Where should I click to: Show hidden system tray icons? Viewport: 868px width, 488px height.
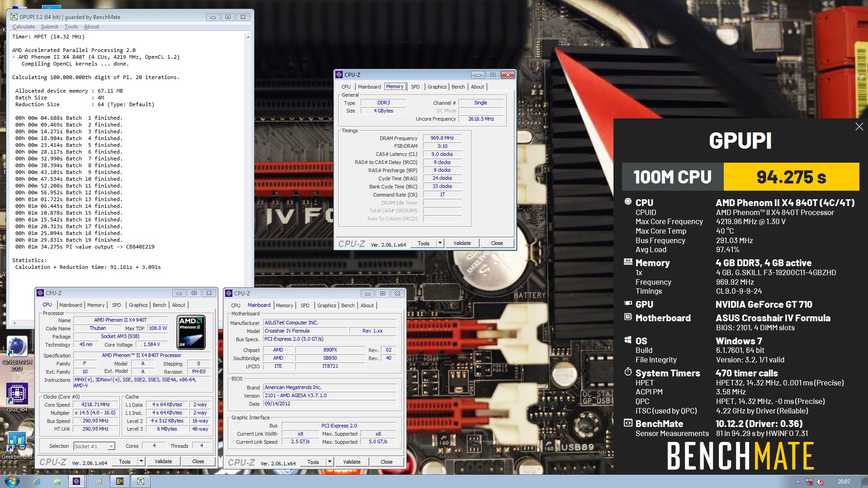coord(798,482)
